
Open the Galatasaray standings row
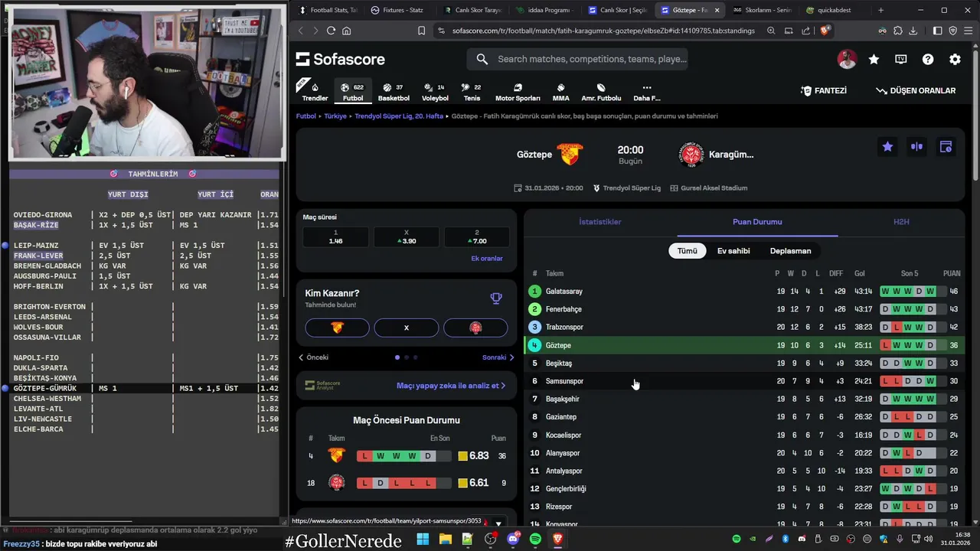point(744,292)
